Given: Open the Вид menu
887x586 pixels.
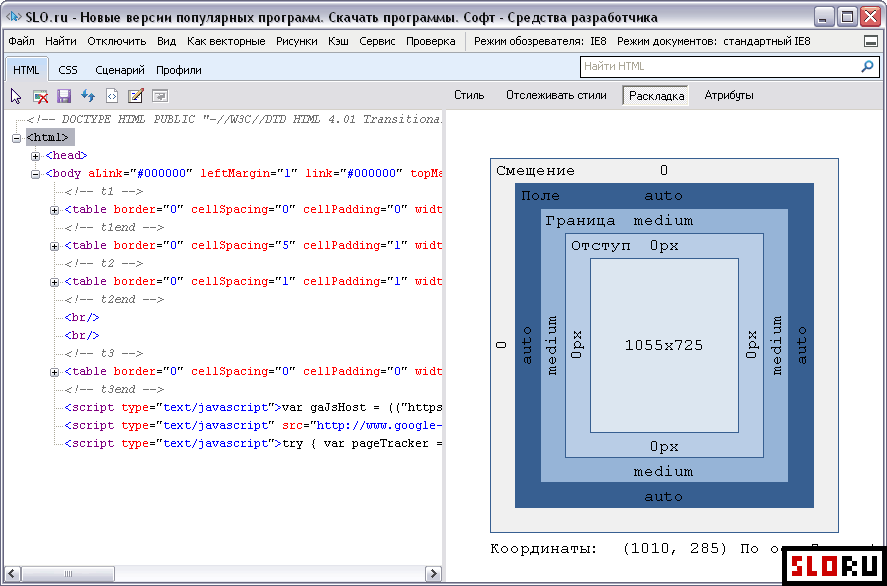Looking at the screenshot, I should (x=167, y=41).
